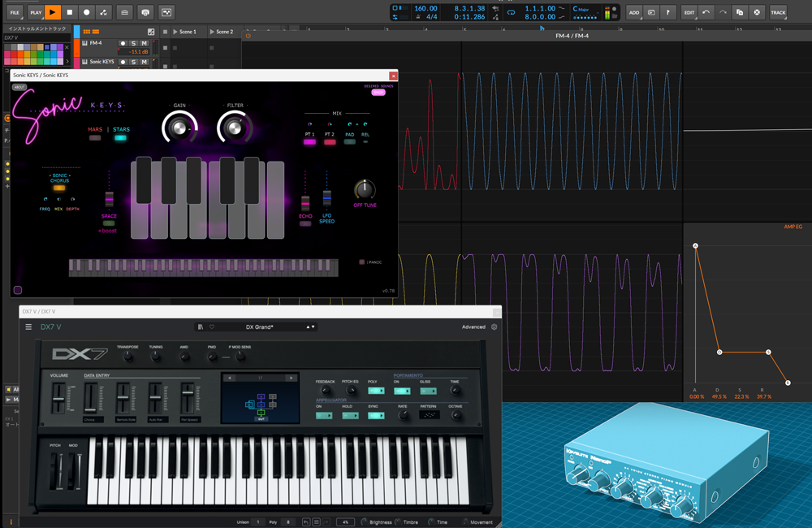This screenshot has width=812, height=528.
Task: Toggle the transport loop icon
Action: tap(511, 12)
